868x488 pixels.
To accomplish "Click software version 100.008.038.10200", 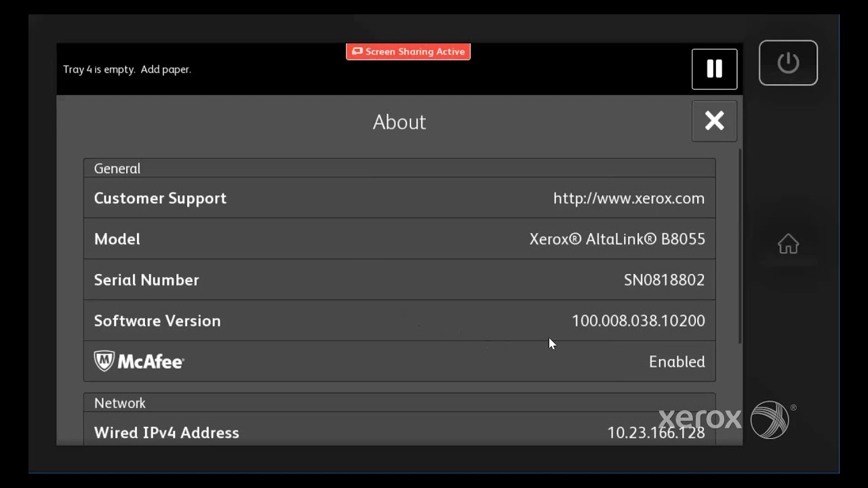I will [x=638, y=321].
